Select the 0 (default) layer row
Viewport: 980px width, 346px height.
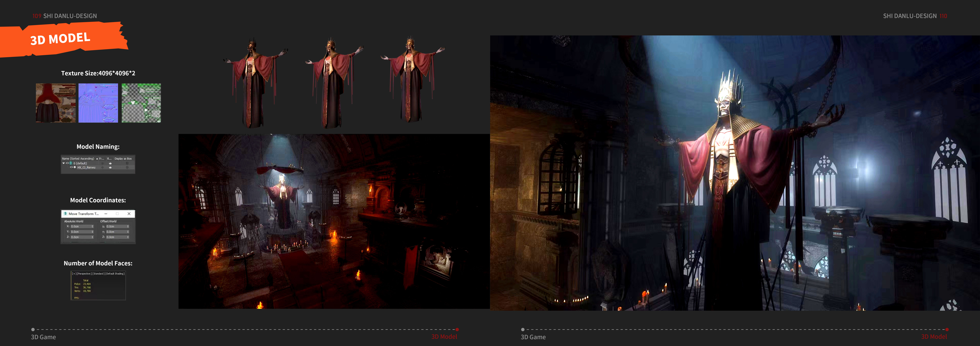point(98,163)
